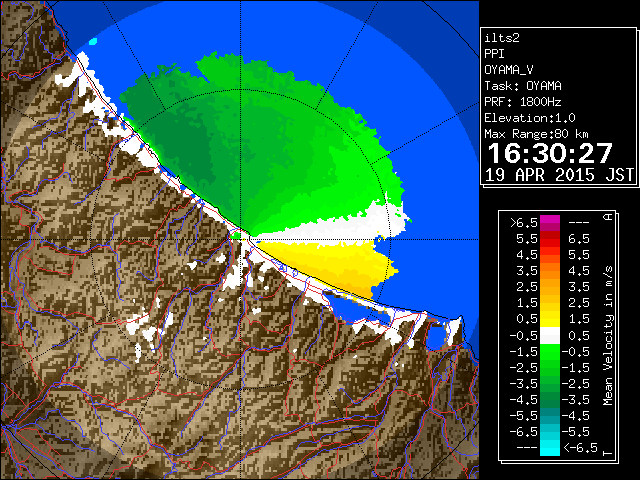Image resolution: width=640 pixels, height=480 pixels.
Task: Click the <-6.5 legend value
Action: 580,448
